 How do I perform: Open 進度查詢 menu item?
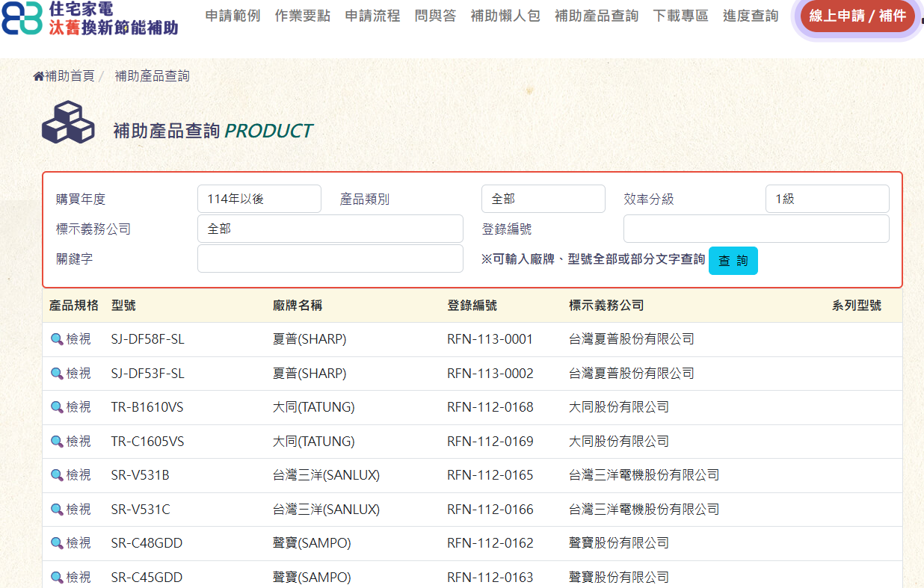coord(751,16)
